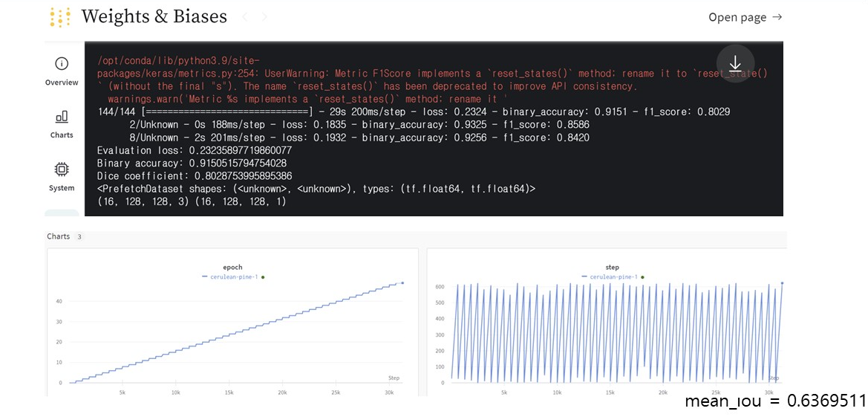The width and height of the screenshot is (868, 417).
Task: Click the Binary accuracy line in log
Action: click(193, 164)
